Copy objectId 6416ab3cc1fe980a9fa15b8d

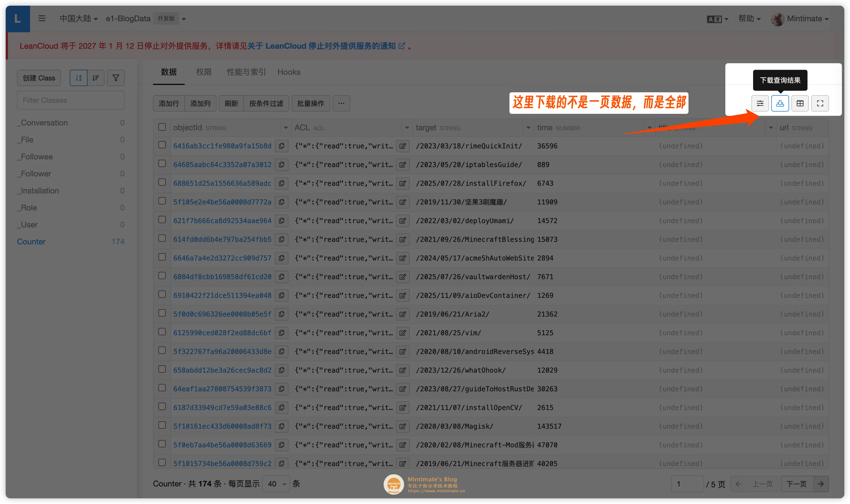[282, 146]
